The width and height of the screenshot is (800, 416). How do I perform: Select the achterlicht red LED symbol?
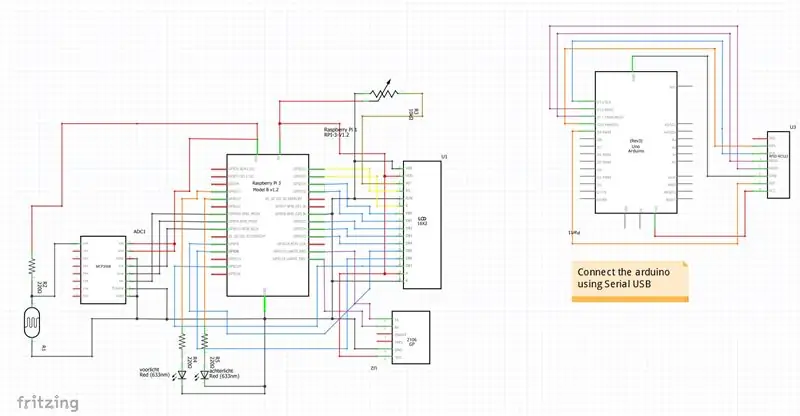tap(204, 375)
